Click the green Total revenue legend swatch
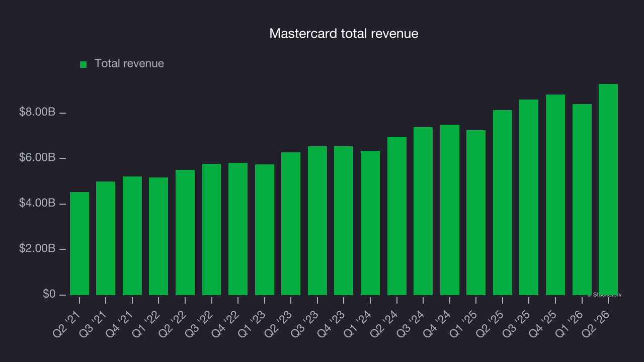 point(84,64)
